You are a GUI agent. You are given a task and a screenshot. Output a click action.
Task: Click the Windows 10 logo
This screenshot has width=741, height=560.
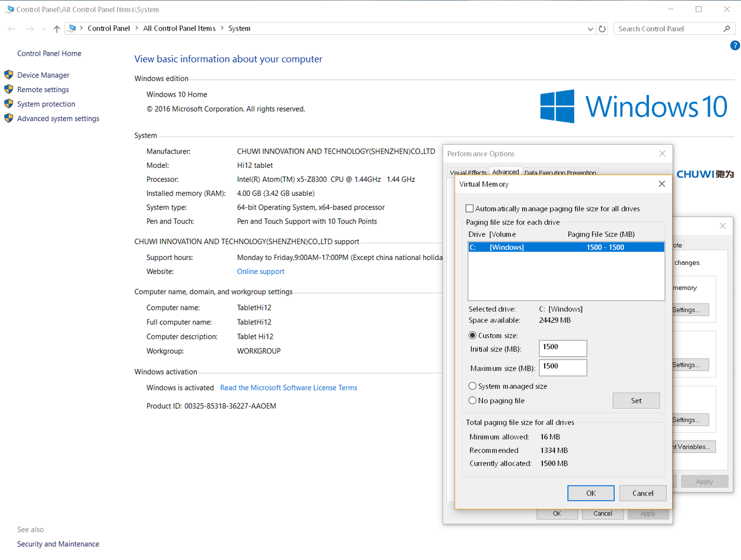pos(634,106)
